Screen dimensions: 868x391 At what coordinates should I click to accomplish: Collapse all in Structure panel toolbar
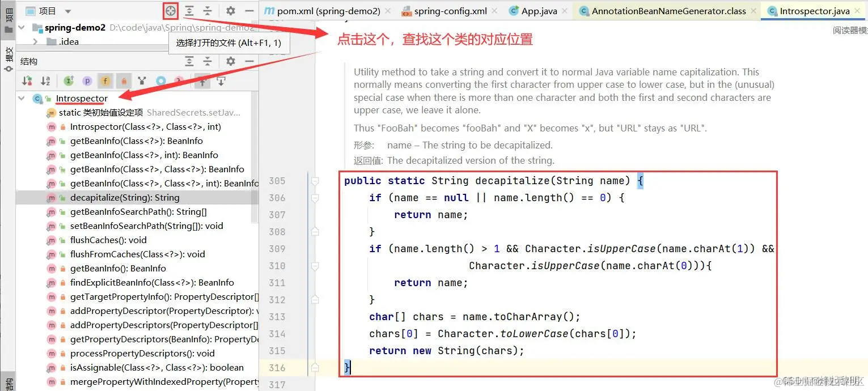208,61
